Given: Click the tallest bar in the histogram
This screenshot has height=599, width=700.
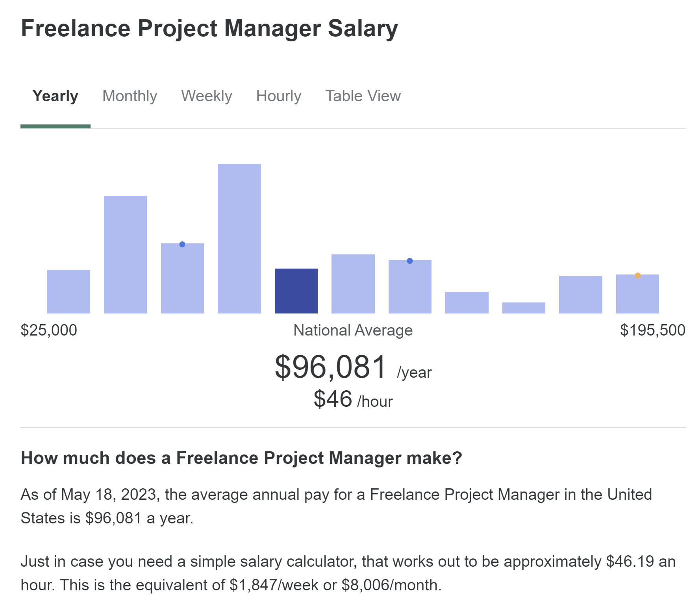Looking at the screenshot, I should (239, 239).
